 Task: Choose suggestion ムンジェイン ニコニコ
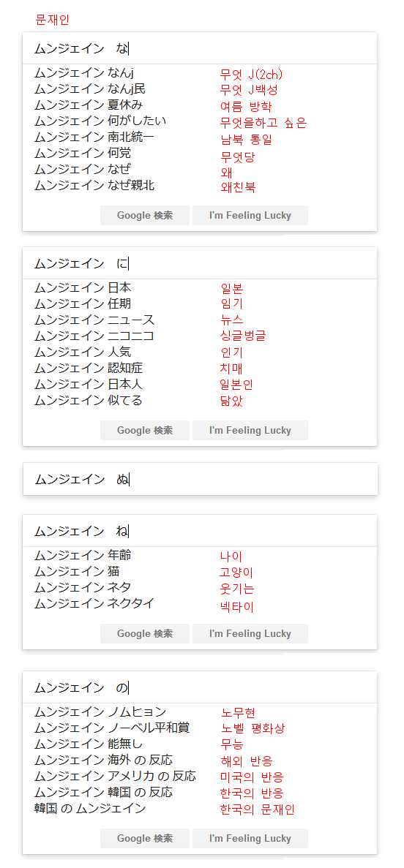click(94, 336)
